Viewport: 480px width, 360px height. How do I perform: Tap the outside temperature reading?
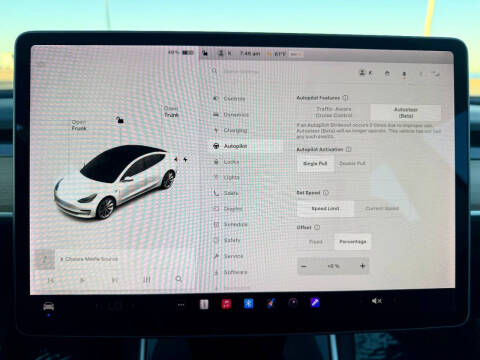(280, 54)
